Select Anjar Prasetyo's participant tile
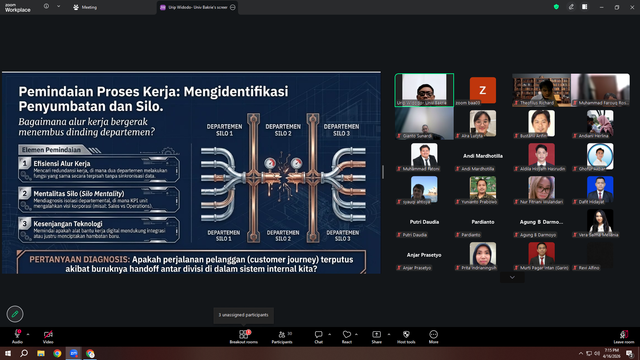This screenshot has height=360, width=640. [x=424, y=256]
